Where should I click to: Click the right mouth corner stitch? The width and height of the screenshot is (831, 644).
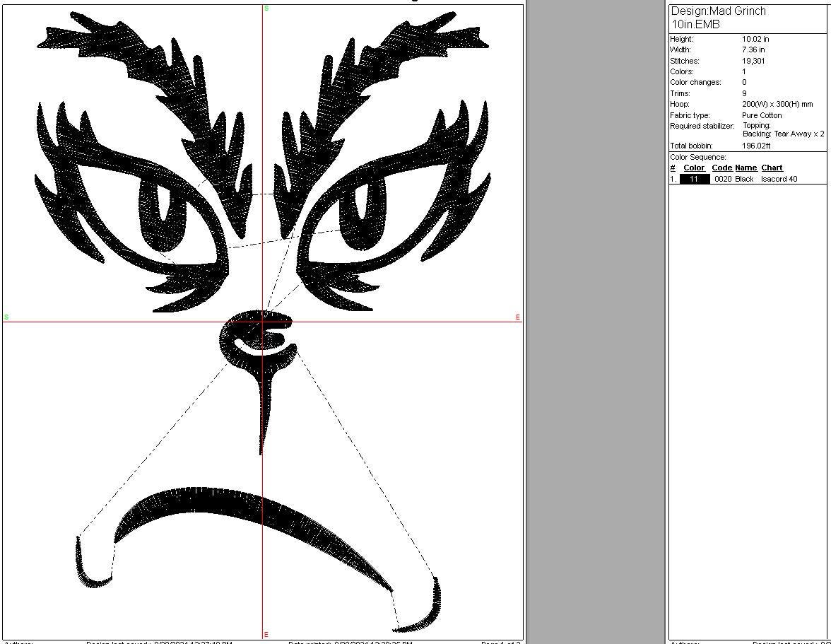click(424, 615)
